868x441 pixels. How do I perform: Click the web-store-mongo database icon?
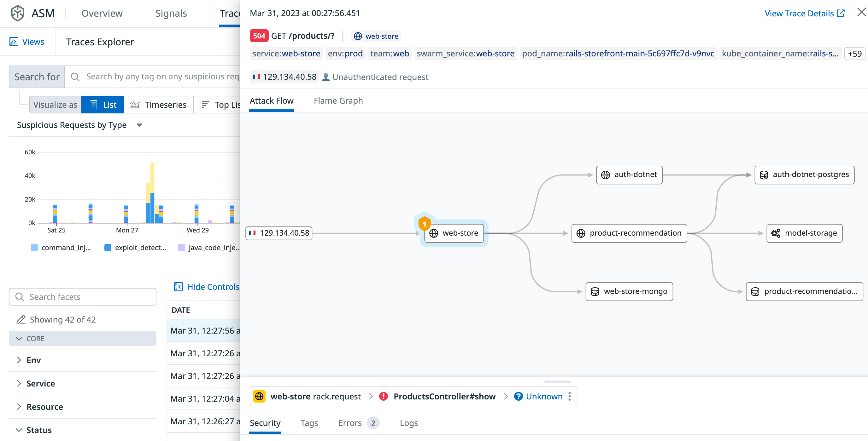595,291
